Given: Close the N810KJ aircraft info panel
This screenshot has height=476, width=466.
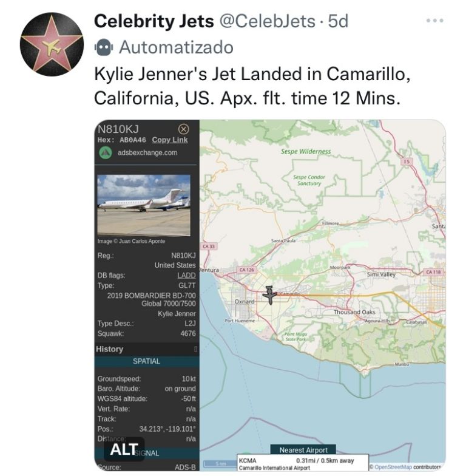Looking at the screenshot, I should [x=184, y=129].
